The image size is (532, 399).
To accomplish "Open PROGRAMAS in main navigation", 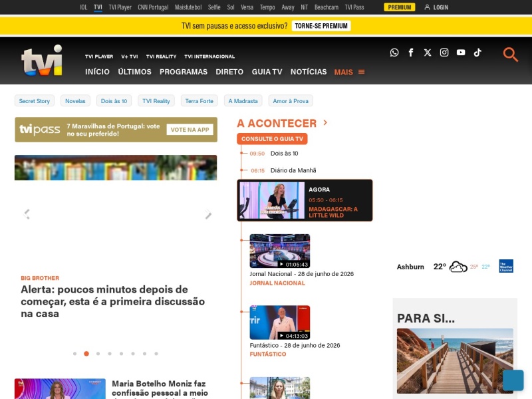I will pos(184,72).
